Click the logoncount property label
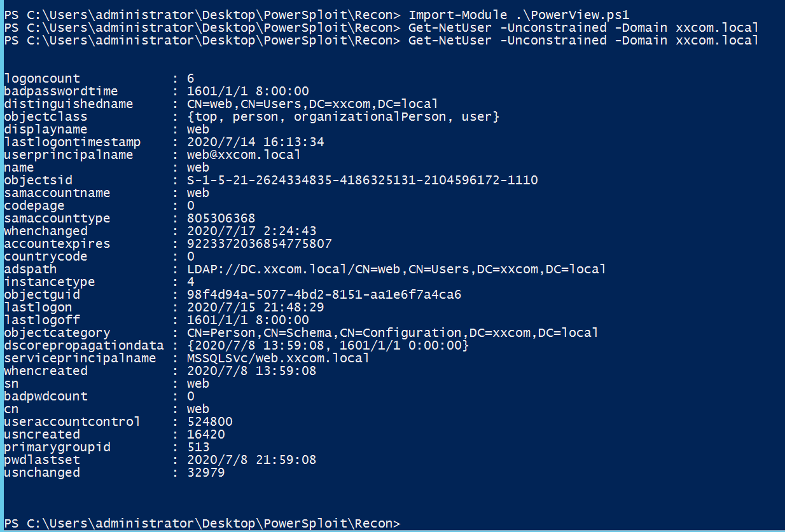The height and width of the screenshot is (532, 785). [x=42, y=79]
